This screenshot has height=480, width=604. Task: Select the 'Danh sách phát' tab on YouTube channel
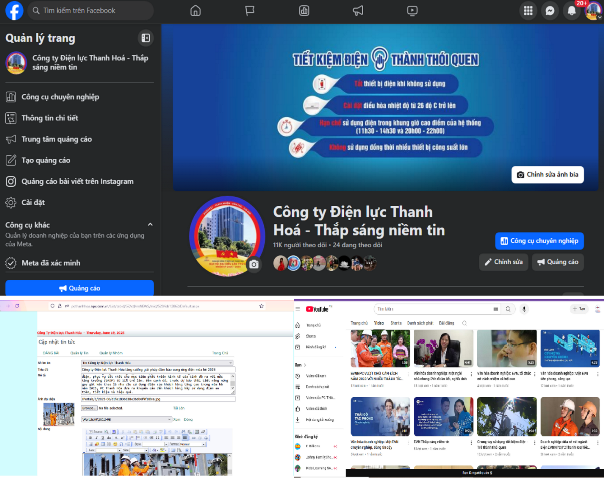click(420, 323)
